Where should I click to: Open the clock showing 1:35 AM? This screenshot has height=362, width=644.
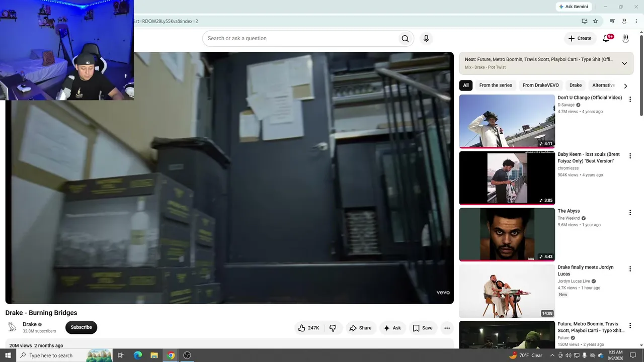[615, 355]
